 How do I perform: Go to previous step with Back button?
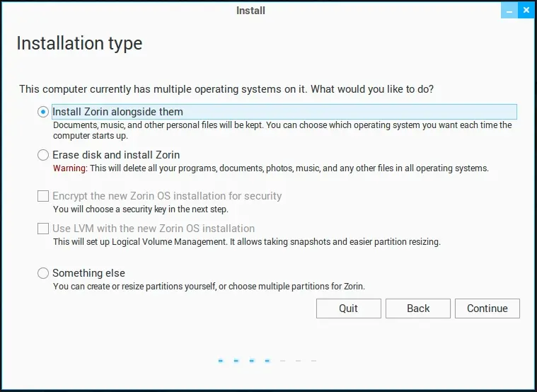click(418, 309)
